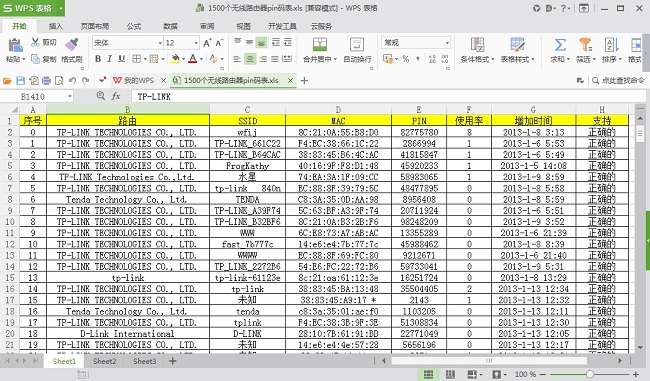This screenshot has width=650, height=381.
Task: Toggle Bold formatting button
Action: coord(98,59)
